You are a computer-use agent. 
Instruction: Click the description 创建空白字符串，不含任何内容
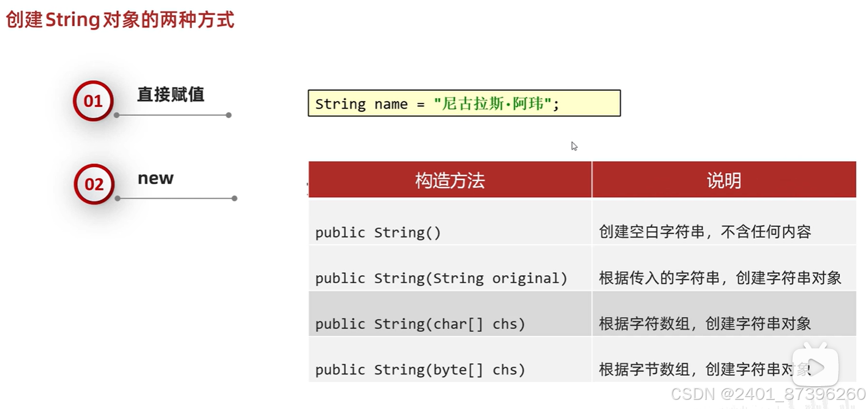point(705,231)
